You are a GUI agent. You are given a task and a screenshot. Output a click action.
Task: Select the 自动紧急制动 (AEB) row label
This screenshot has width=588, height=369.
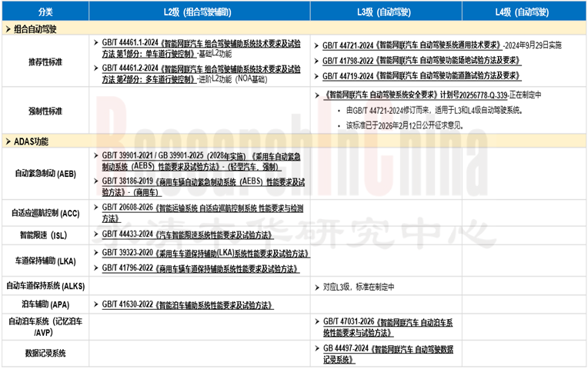(45, 174)
